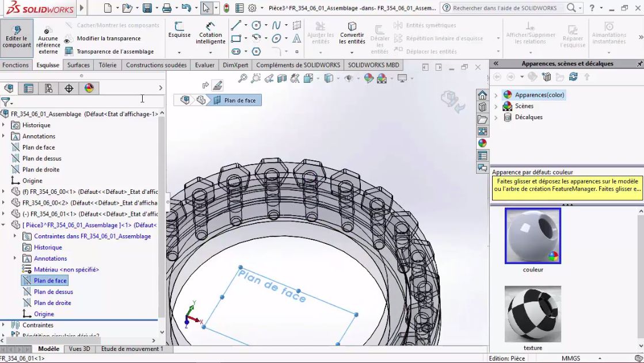
Task: Click the Print icon
Action: coord(167,8)
